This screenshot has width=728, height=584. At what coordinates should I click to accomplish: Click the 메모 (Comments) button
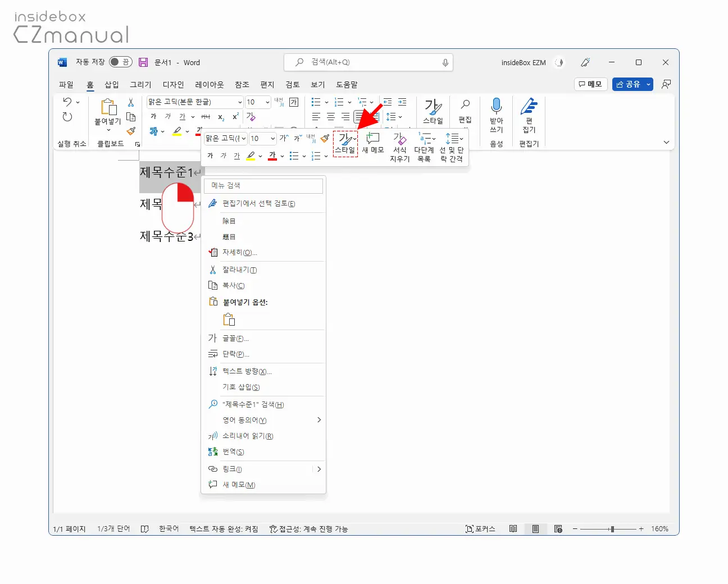[x=590, y=84]
